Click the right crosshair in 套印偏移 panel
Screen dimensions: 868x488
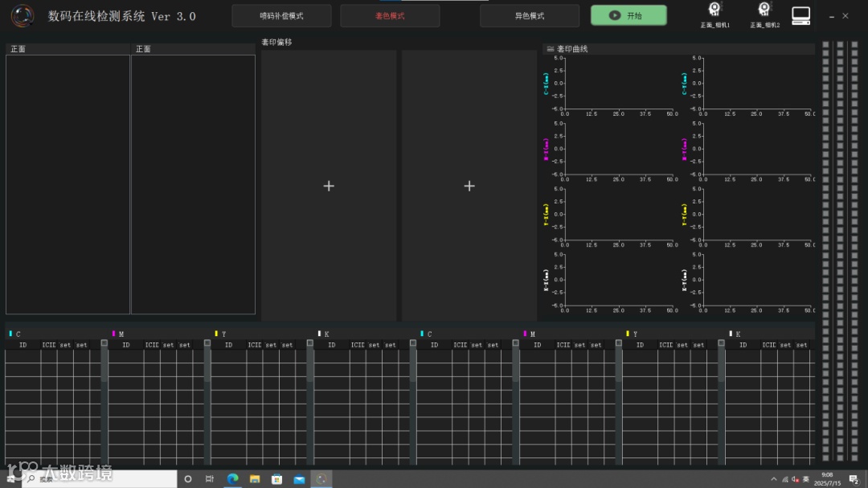(469, 187)
